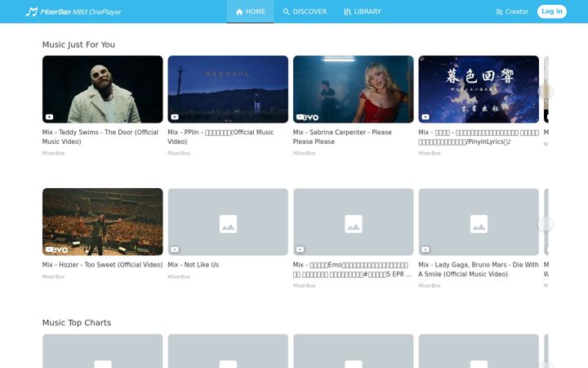Viewport: 588px width, 368px height.
Task: Click the search magnifier icon beside DISCOVER
Action: point(286,11)
